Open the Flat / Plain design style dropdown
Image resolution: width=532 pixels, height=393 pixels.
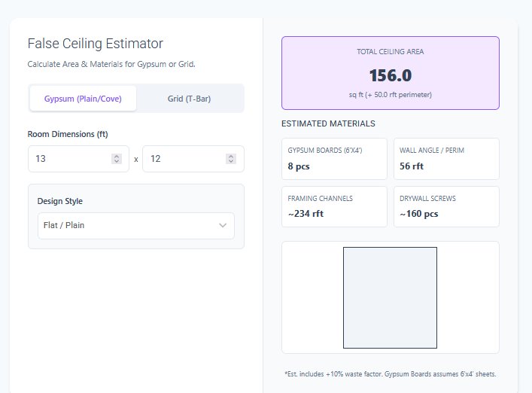click(128, 225)
